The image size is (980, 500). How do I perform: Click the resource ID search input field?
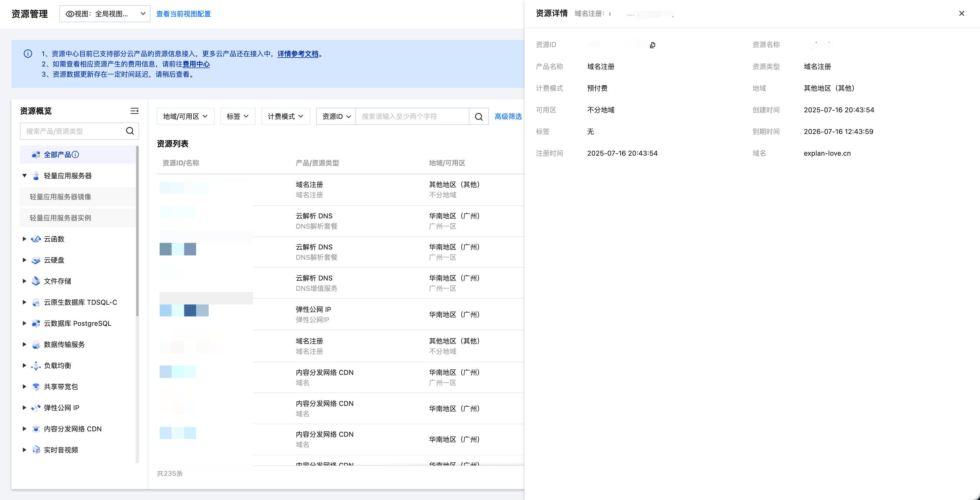coord(412,116)
